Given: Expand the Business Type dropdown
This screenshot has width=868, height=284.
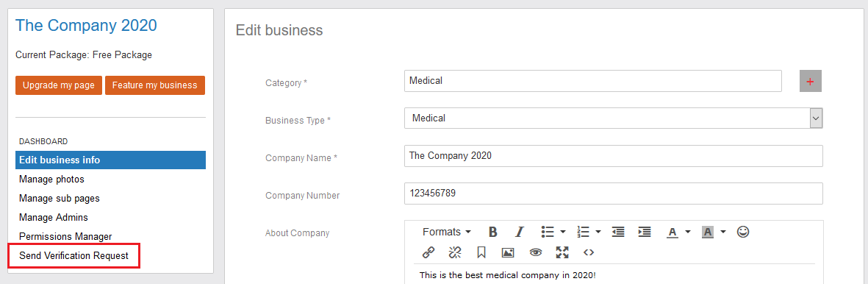Looking at the screenshot, I should point(816,118).
